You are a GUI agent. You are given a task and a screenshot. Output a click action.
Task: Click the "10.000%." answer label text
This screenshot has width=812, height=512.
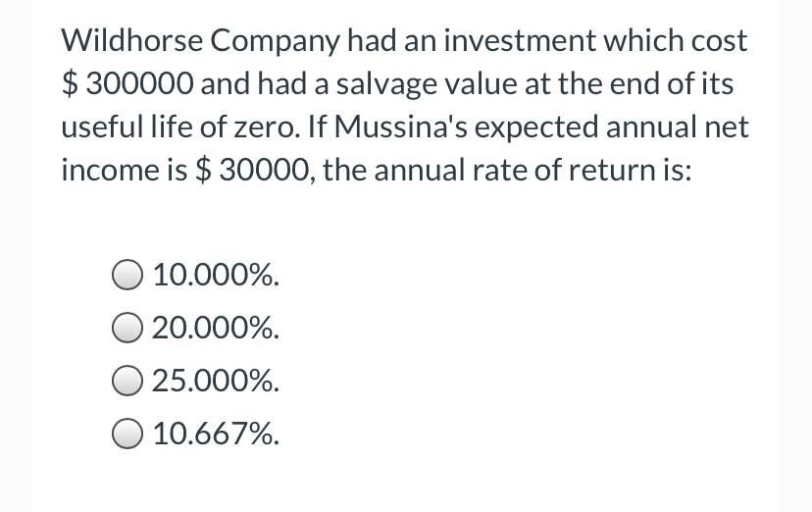tap(216, 275)
